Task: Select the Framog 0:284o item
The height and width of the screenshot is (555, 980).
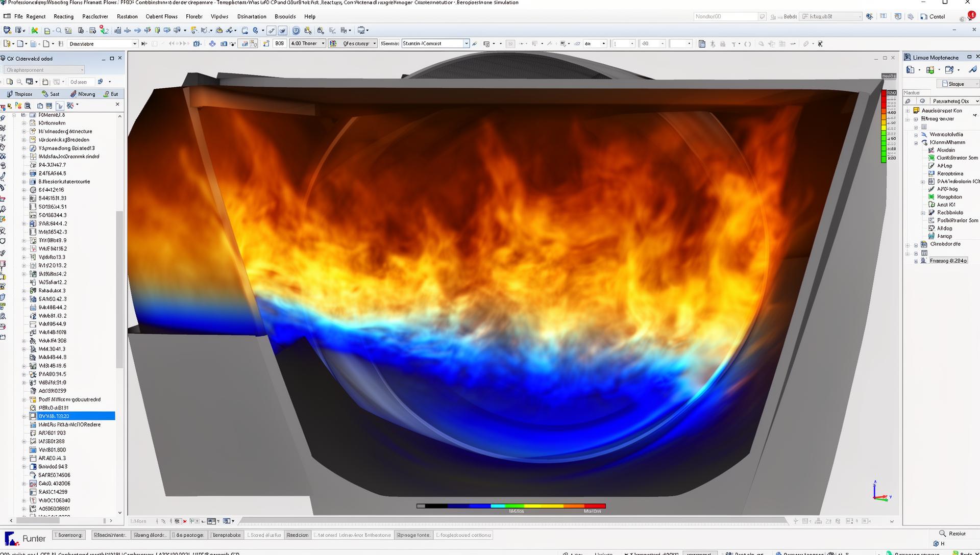Action: (948, 261)
